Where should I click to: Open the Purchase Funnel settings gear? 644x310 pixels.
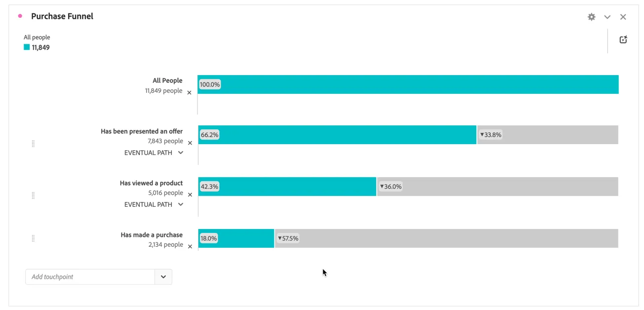591,17
